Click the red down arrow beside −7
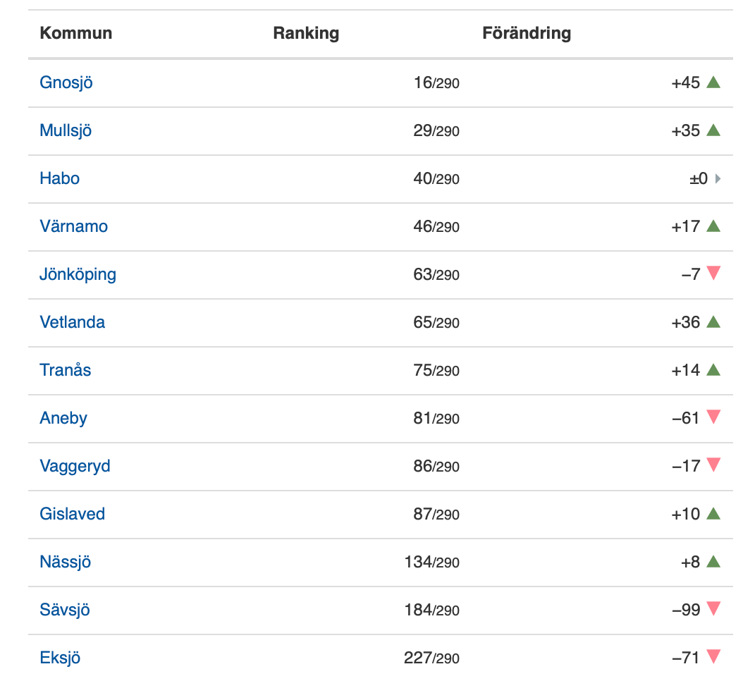 pos(713,273)
